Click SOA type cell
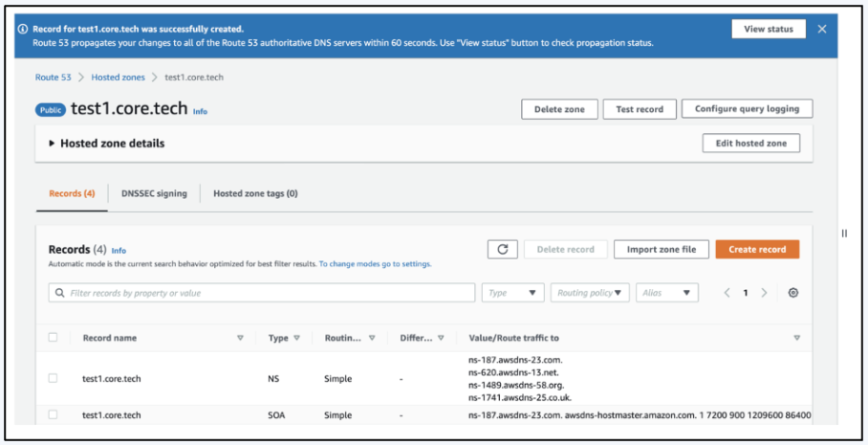868x445 pixels. tap(276, 415)
